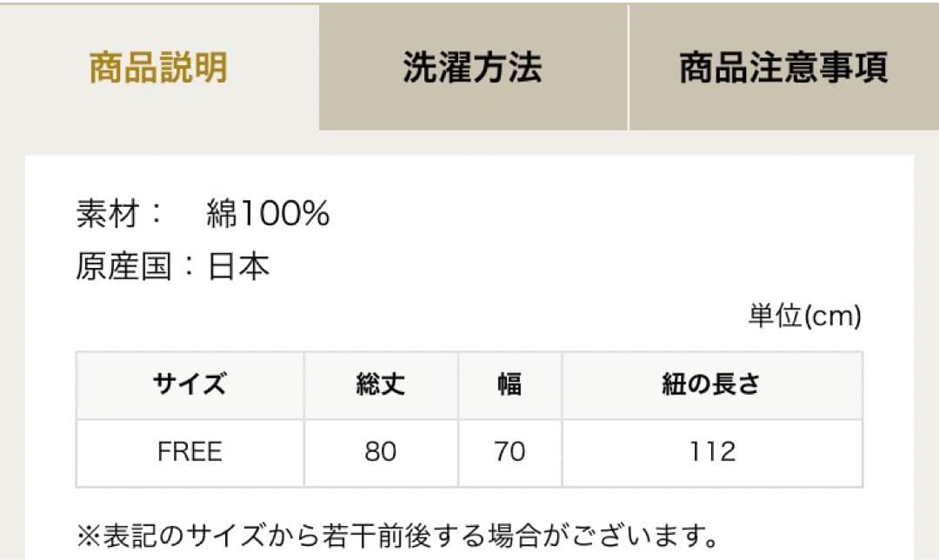Click the table header row
The height and width of the screenshot is (560, 939).
coord(469,386)
